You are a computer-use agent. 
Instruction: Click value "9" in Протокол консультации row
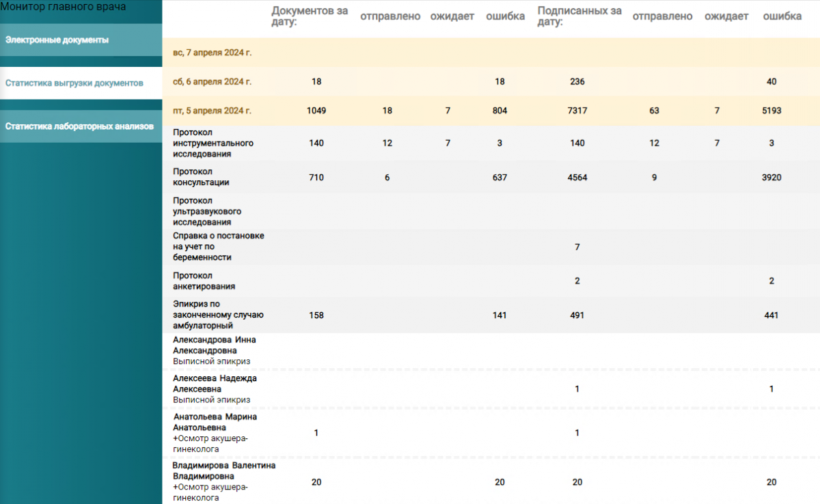[655, 178]
